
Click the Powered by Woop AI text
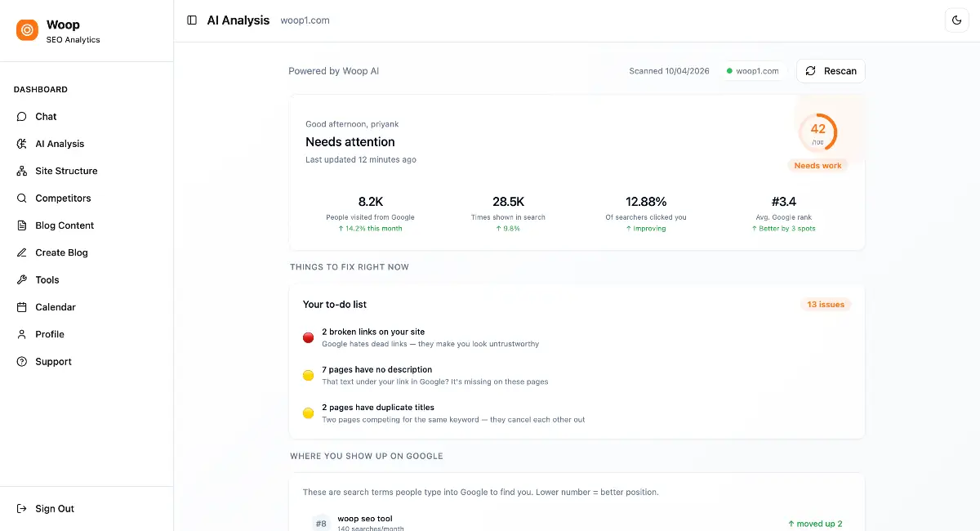click(334, 71)
